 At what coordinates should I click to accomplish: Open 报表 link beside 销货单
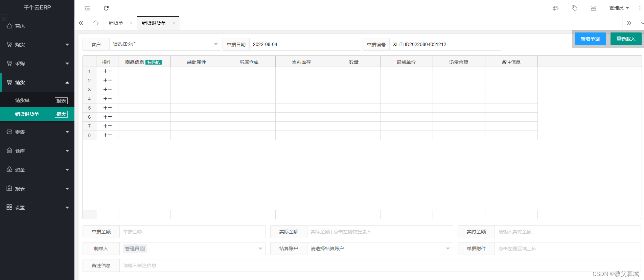point(61,101)
